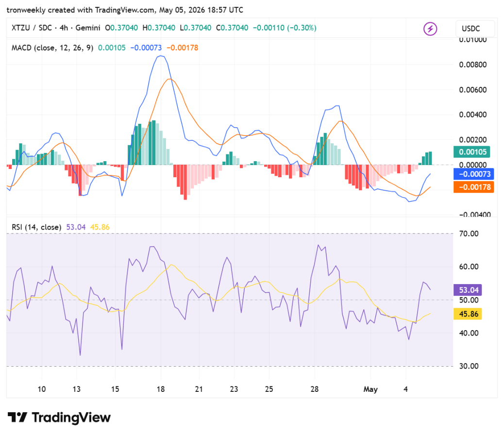Click the 0.00600 MACD axis label
The image size is (504, 437).
(472, 90)
